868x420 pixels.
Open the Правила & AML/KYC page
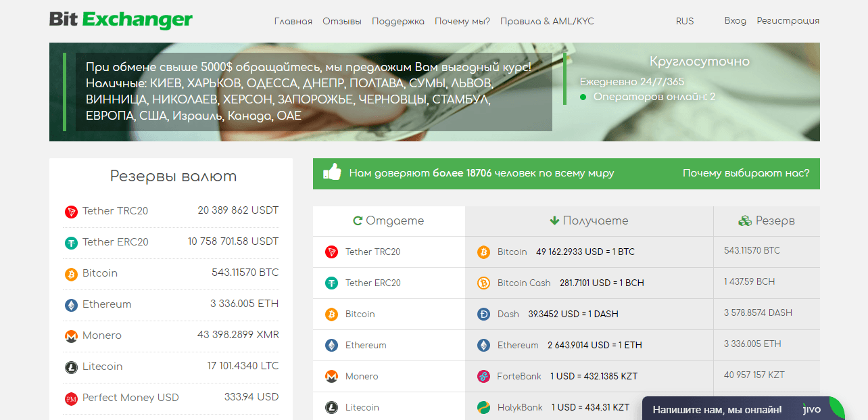pyautogui.click(x=546, y=21)
